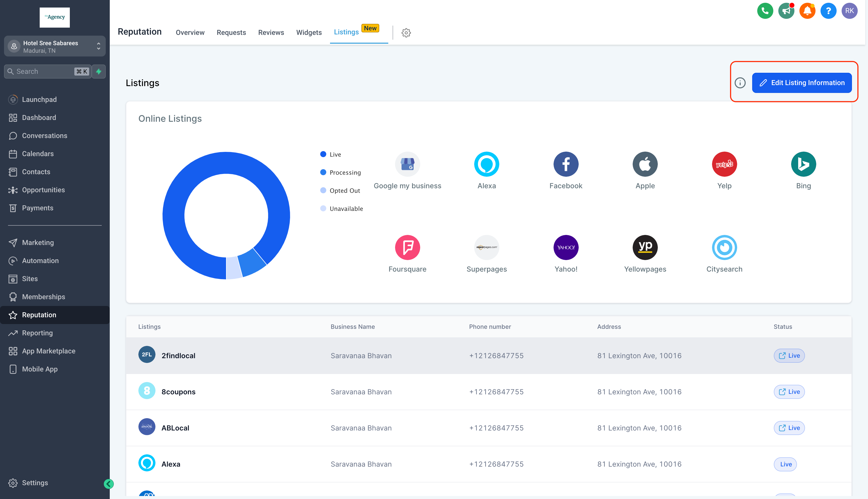The width and height of the screenshot is (868, 499).
Task: Click the listings info circle icon
Action: 740,83
